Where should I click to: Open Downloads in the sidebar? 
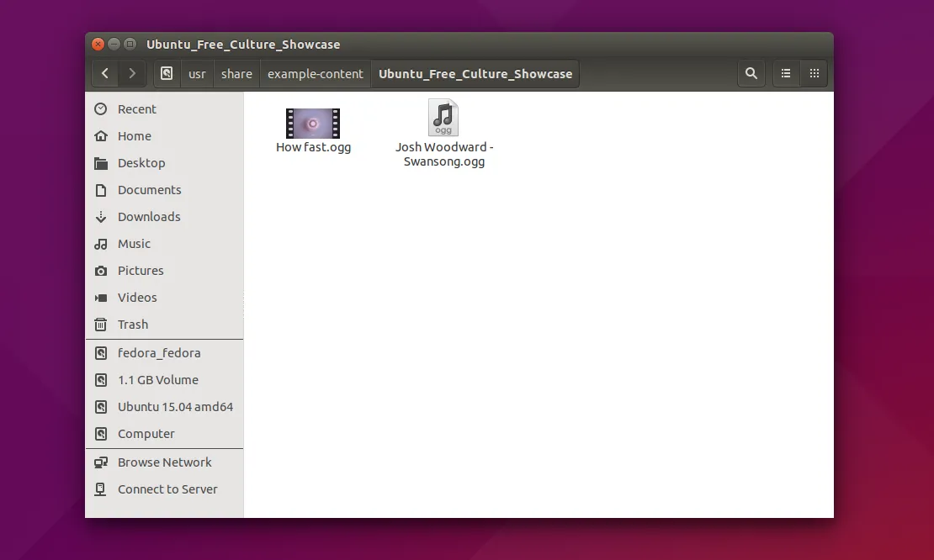pyautogui.click(x=149, y=217)
